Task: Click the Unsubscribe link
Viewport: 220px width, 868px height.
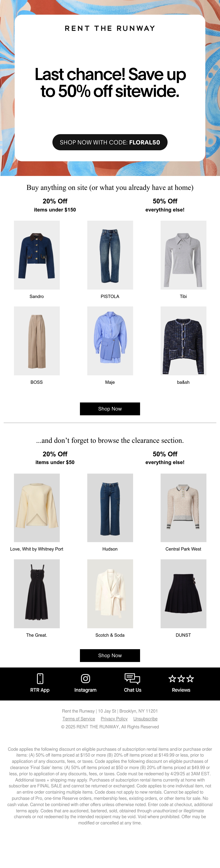Action: (x=146, y=719)
